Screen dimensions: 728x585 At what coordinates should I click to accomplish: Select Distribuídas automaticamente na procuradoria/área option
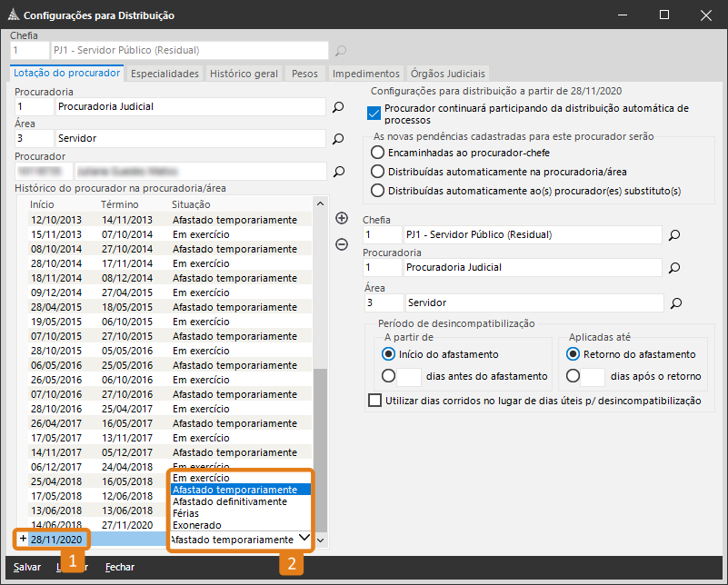tap(378, 172)
